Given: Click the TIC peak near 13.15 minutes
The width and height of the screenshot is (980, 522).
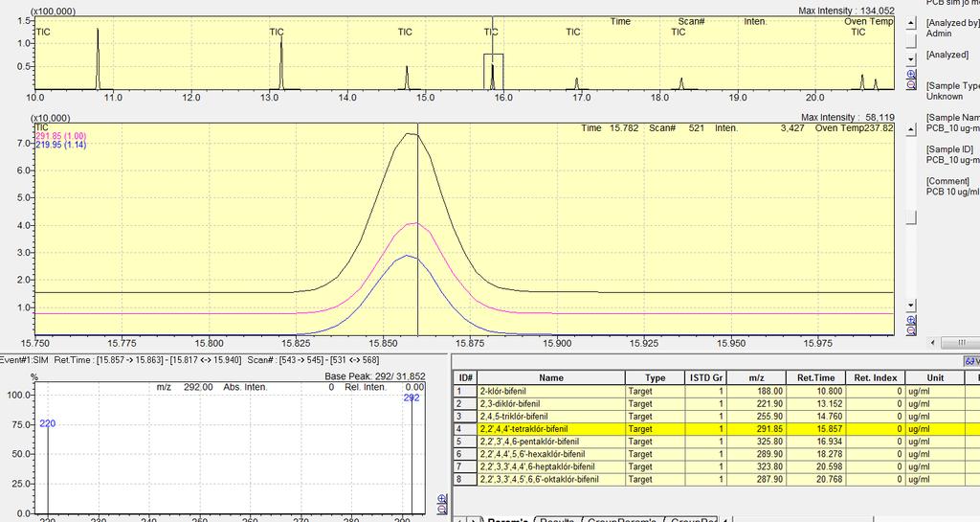Looking at the screenshot, I should click(281, 62).
